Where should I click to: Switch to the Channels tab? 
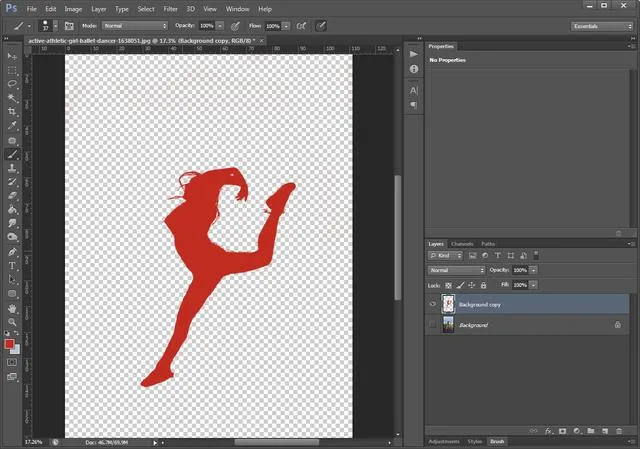[x=462, y=244]
